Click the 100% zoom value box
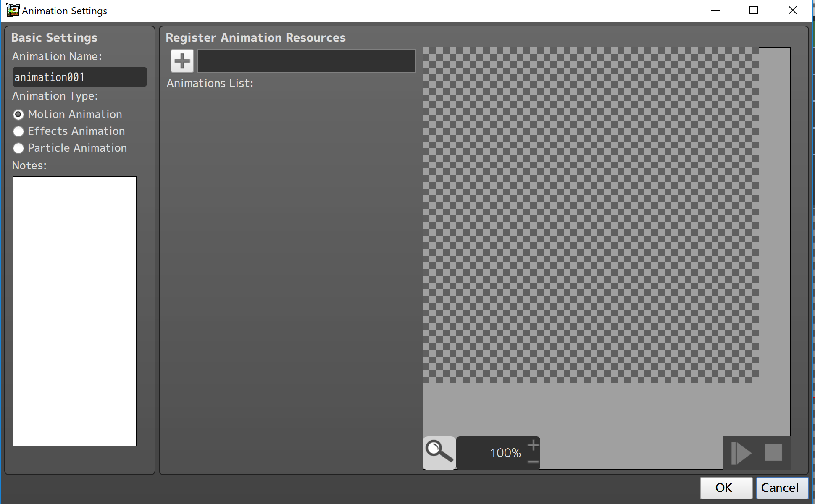Viewport: 815px width, 504px height. (x=492, y=453)
